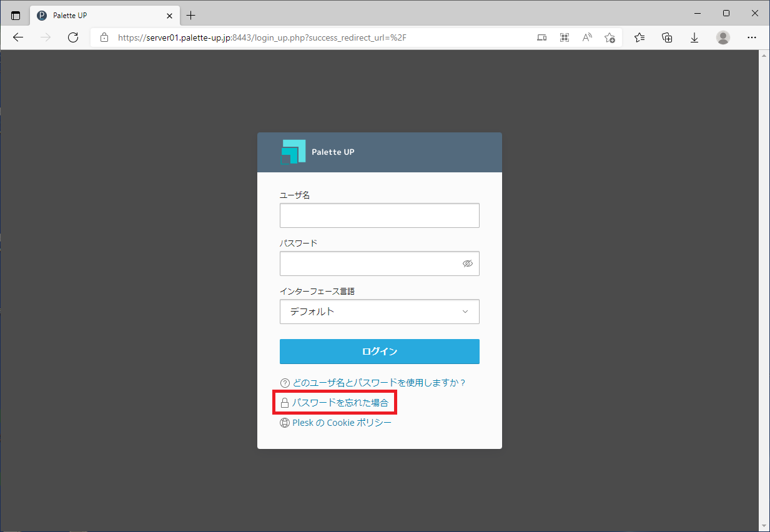Click the lock site info icon

coord(104,37)
